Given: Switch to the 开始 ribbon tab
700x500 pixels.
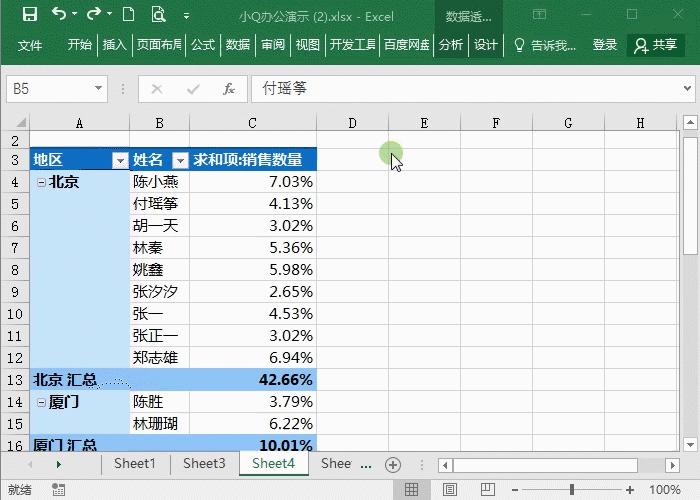Looking at the screenshot, I should [x=79, y=45].
